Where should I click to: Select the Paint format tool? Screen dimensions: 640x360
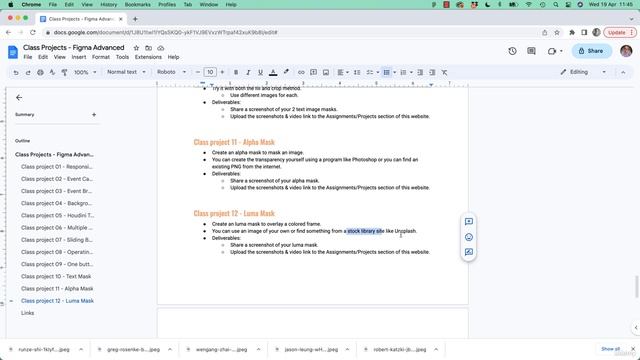[x=64, y=72]
